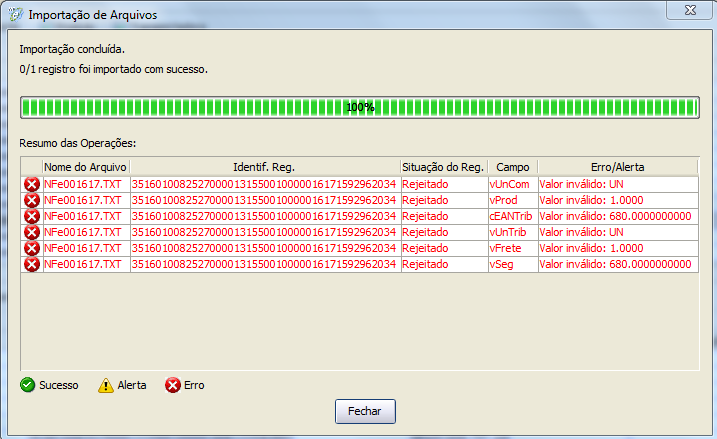The height and width of the screenshot is (439, 717).
Task: Click the Erro legend label
Action: click(x=194, y=385)
